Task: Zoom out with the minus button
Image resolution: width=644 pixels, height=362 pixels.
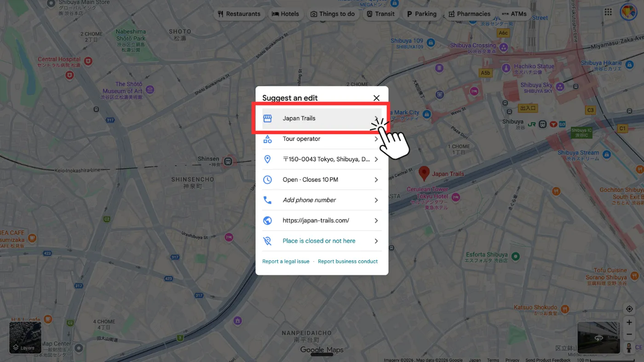Action: click(629, 334)
